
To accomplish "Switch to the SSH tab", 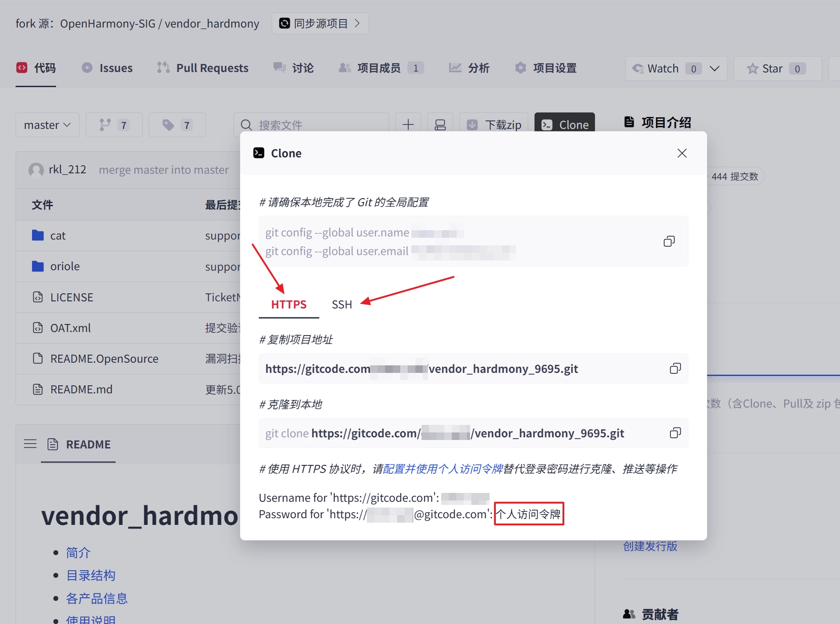I will [342, 304].
